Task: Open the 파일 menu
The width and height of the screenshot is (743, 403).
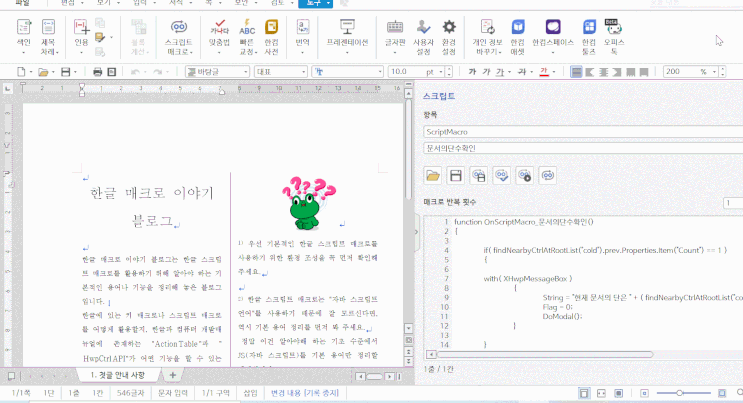Action: pyautogui.click(x=22, y=3)
